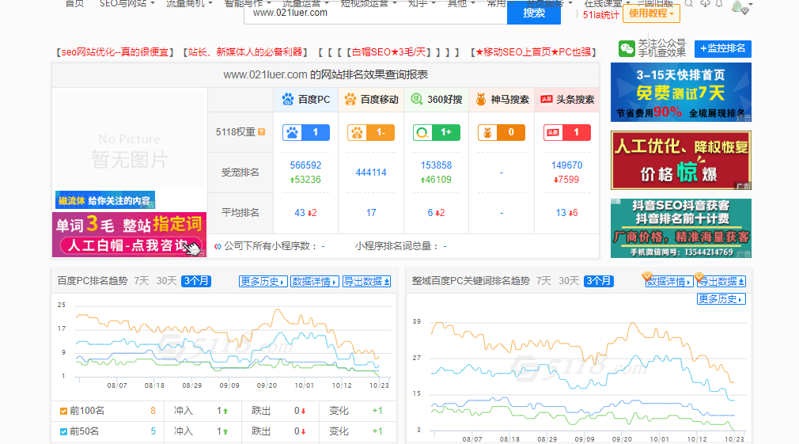Screen dimensions: 799x444
Task: Switch to the 头条搜索 tab
Action: pos(567,99)
